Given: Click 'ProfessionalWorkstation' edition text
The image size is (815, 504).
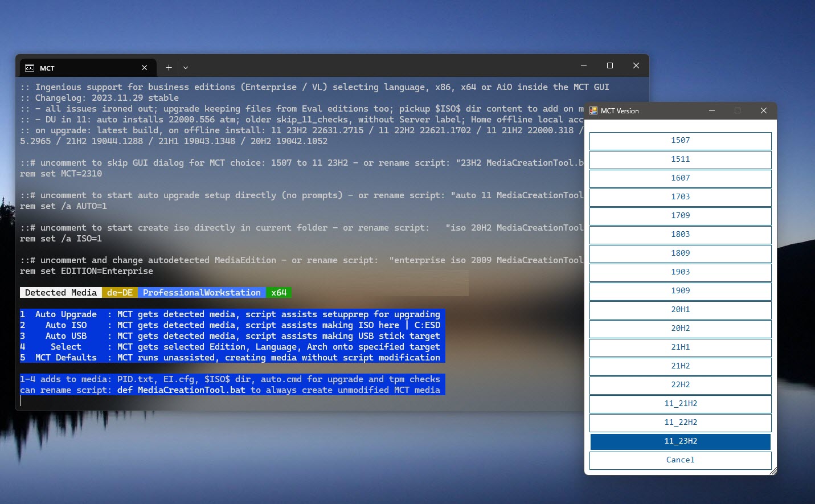Looking at the screenshot, I should [202, 293].
